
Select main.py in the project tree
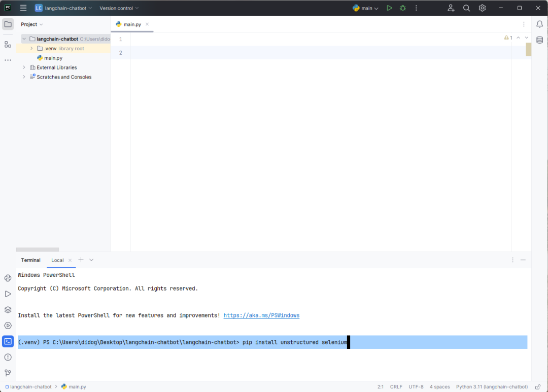53,58
